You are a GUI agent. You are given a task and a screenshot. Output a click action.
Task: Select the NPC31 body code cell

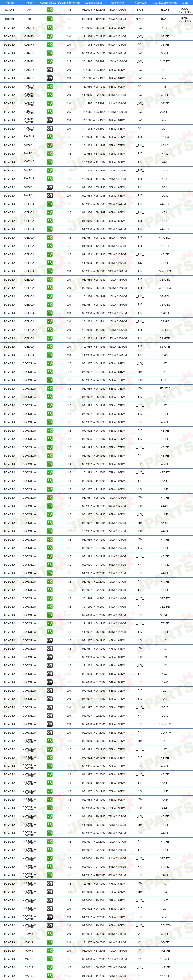[x=140, y=19]
